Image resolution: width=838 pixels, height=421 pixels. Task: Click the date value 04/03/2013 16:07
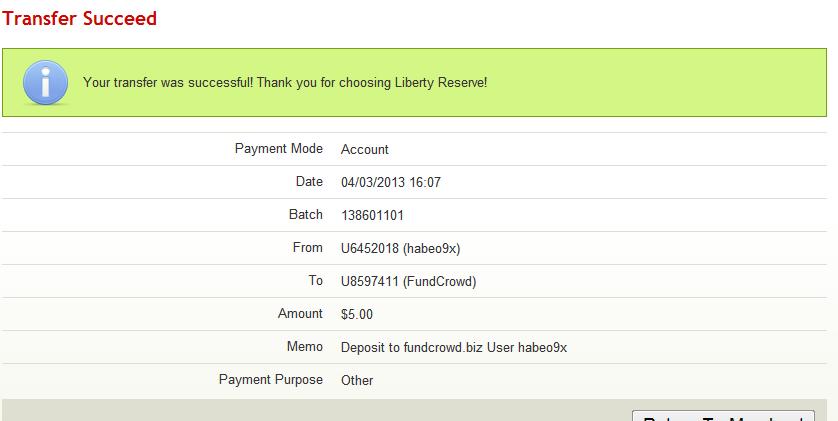tap(391, 182)
